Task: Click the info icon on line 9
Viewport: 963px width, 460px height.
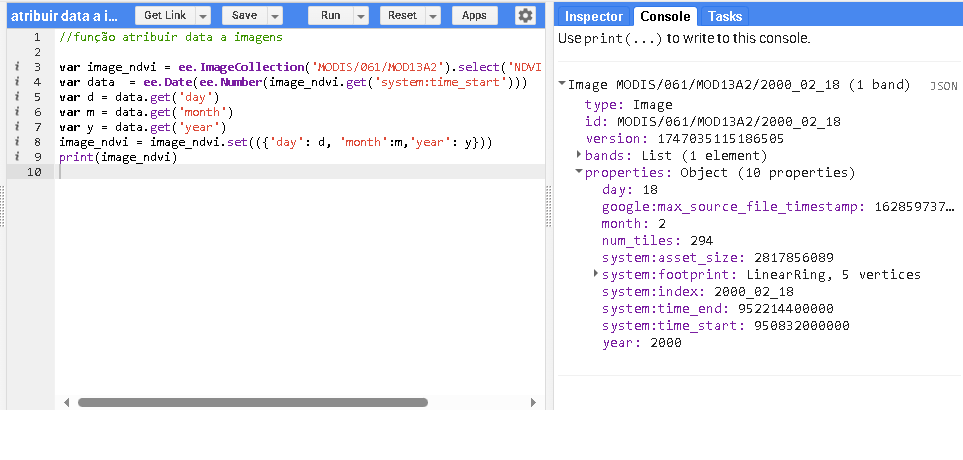Action: point(19,157)
